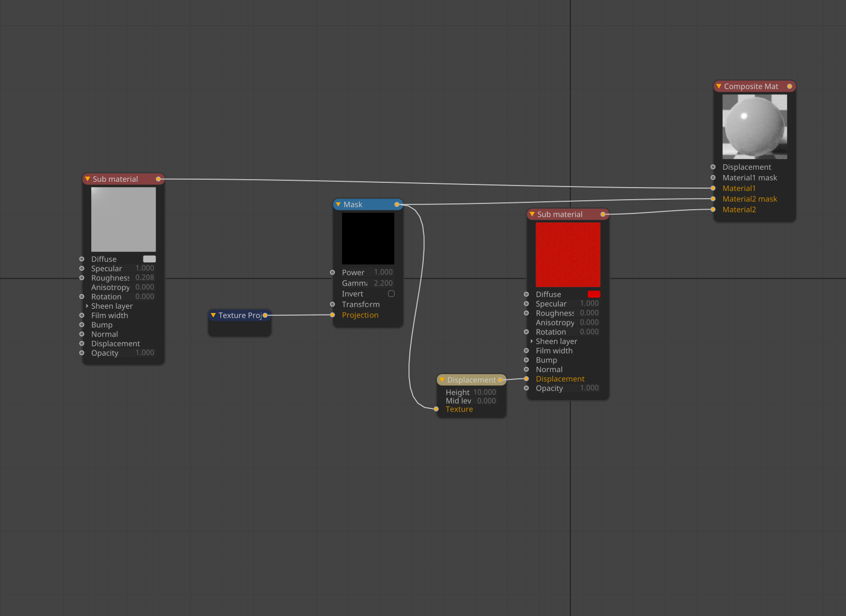Click the gray Sub material output pin
This screenshot has width=846, height=616.
pyautogui.click(x=158, y=179)
